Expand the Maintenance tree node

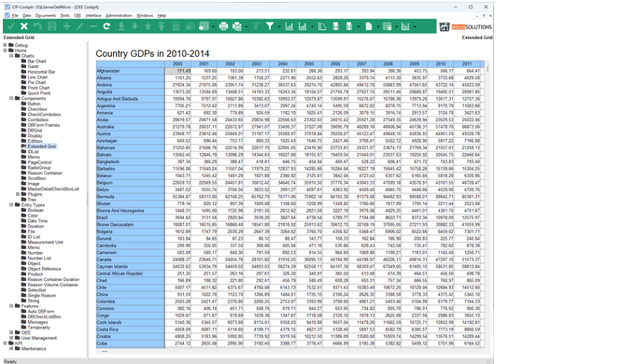[11, 349]
